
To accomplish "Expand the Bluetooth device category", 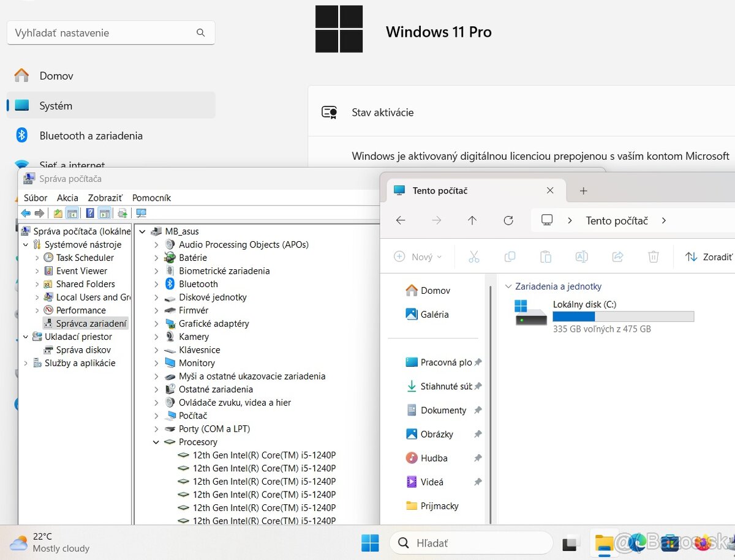I will pyautogui.click(x=156, y=284).
